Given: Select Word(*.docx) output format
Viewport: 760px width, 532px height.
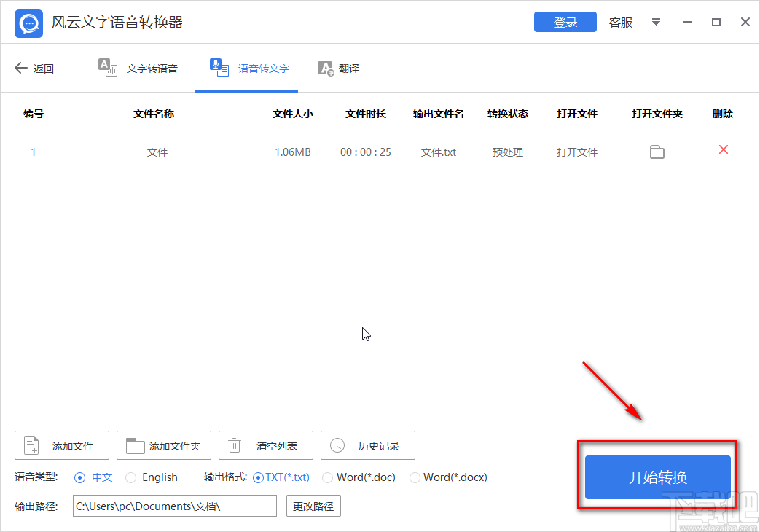Looking at the screenshot, I should click(416, 477).
